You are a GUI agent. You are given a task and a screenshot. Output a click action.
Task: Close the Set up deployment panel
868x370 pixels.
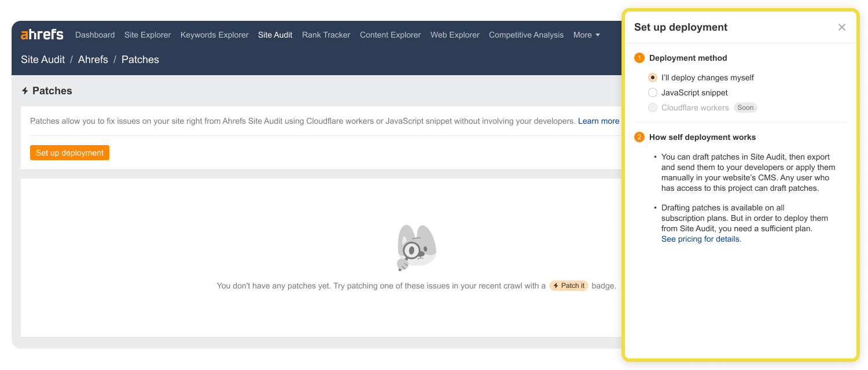pyautogui.click(x=842, y=27)
